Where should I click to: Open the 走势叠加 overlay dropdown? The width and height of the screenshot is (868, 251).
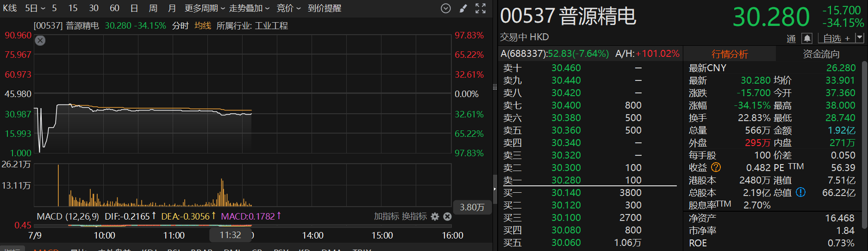point(249,8)
